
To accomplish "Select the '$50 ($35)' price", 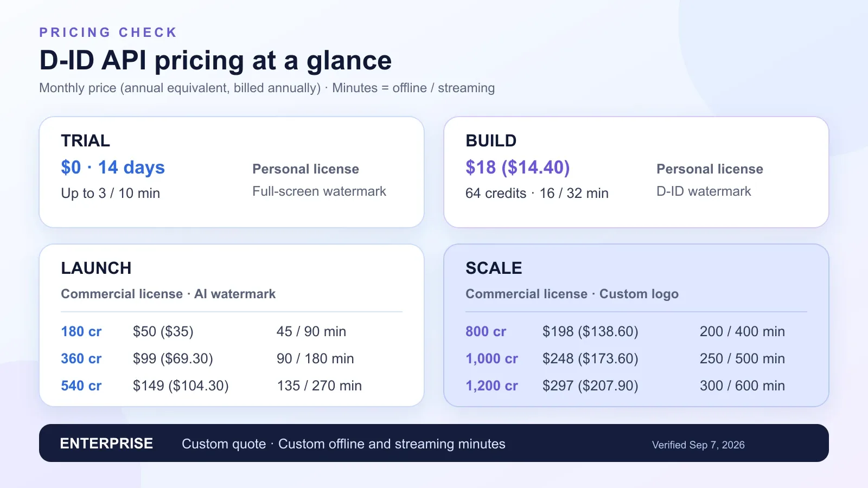I will click(x=163, y=332).
